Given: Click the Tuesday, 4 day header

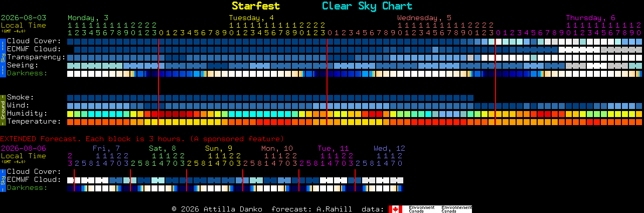Looking at the screenshot, I should [x=251, y=18].
